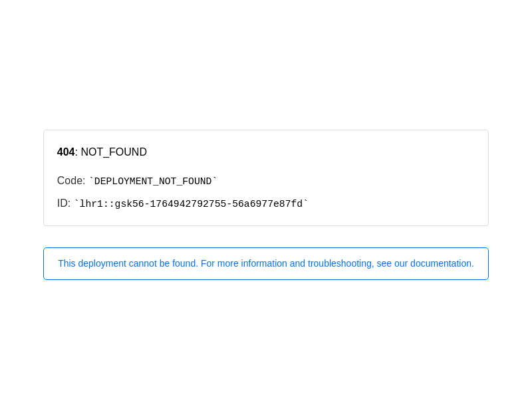
Task: Click the 'NOT_FOUND' heading text
Action: coord(114,152)
